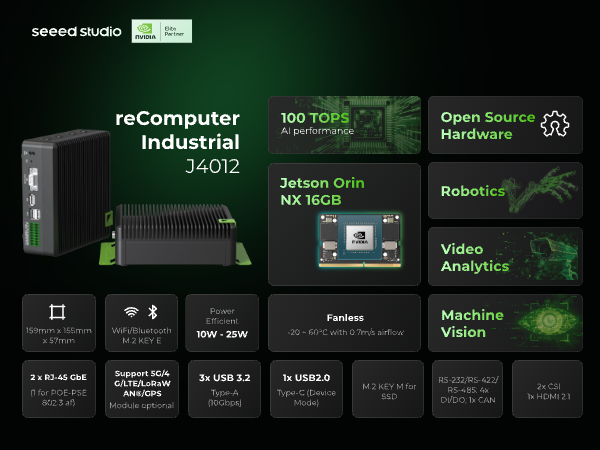
Task: Click the 2 x RJ-45 GbE heading
Action: pyautogui.click(x=59, y=377)
